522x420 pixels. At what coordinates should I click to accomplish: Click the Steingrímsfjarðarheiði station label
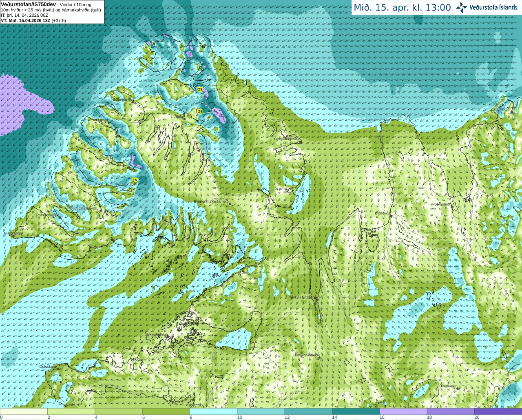coord(211,201)
